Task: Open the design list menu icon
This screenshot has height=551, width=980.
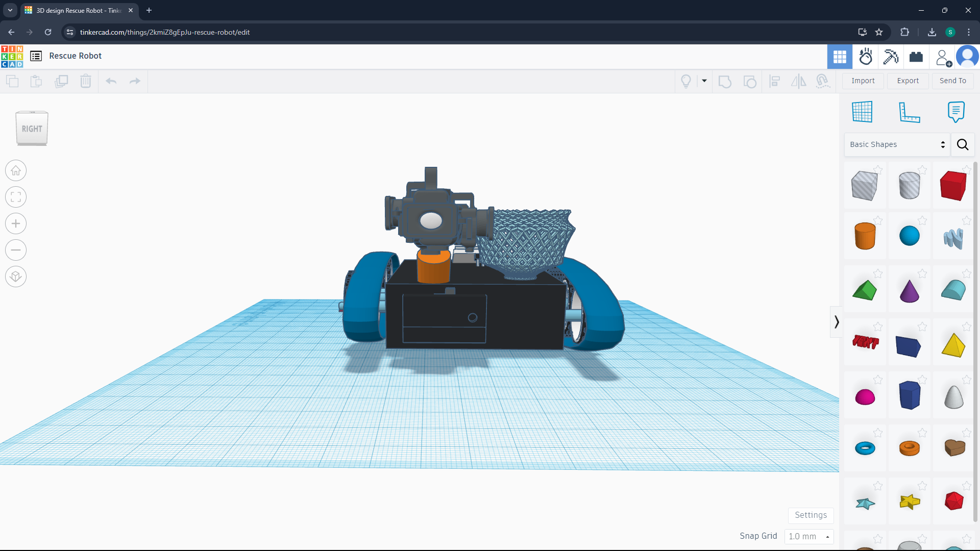Action: [x=36, y=56]
